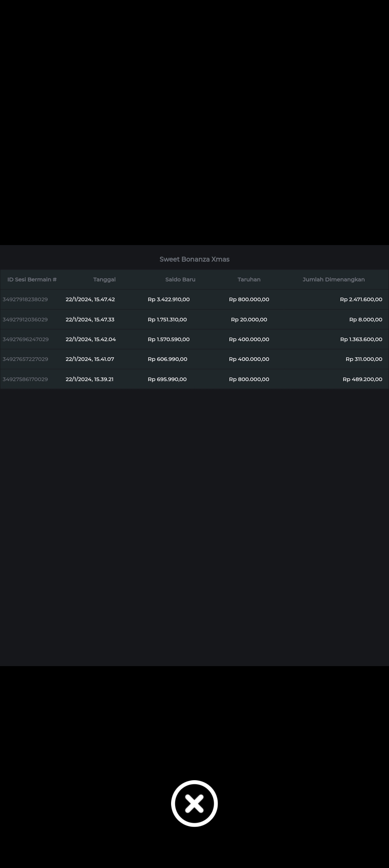Select the balance Rp 3.422.910,00
Screen dimensions: 389x868
[169, 299]
